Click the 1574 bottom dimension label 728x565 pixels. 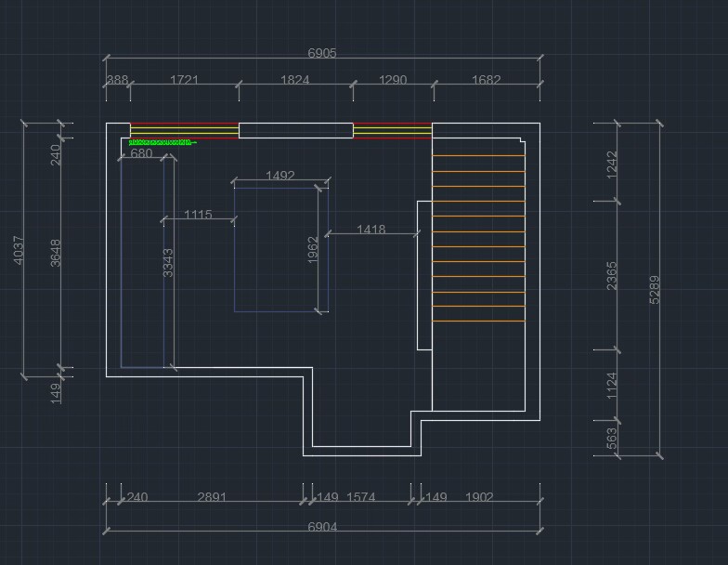[360, 497]
